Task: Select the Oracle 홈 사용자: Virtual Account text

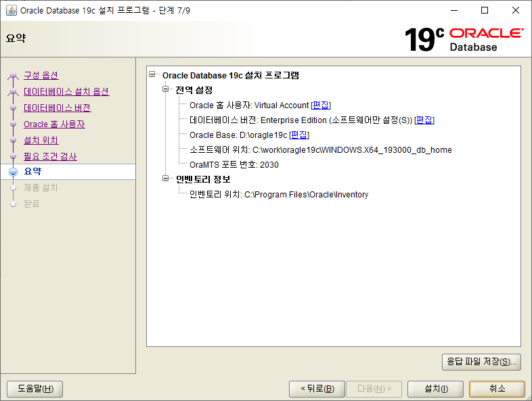Action: [249, 105]
